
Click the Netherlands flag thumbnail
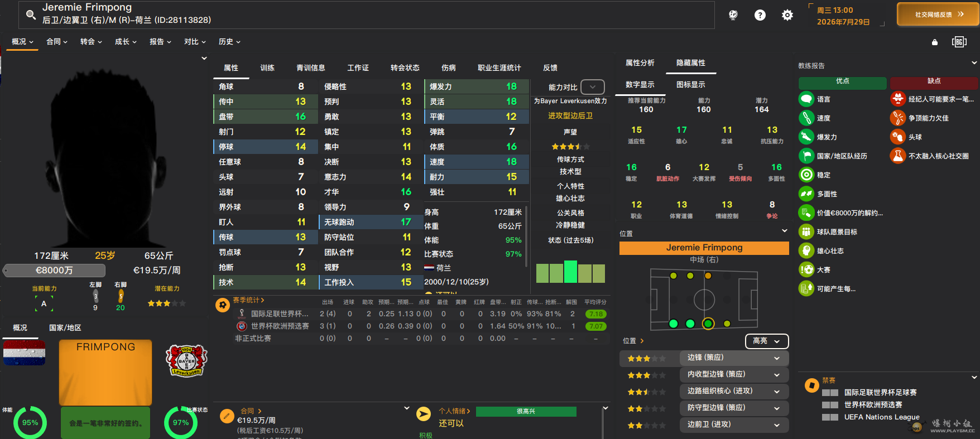point(24,353)
